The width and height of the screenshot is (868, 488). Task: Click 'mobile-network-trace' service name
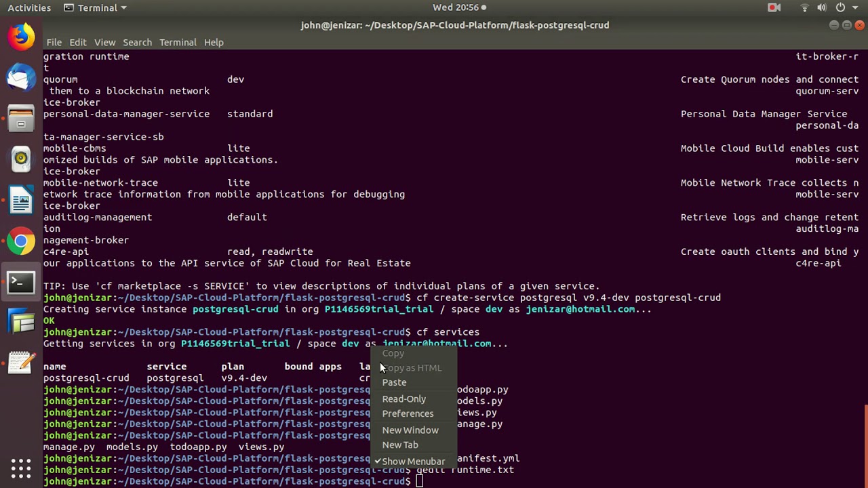[100, 182]
